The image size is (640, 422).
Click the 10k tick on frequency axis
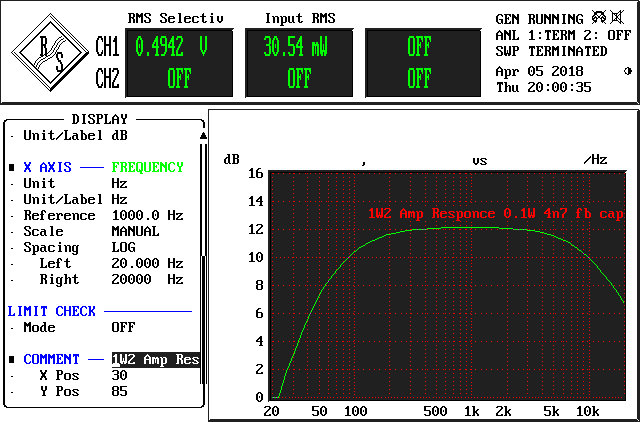pyautogui.click(x=587, y=411)
